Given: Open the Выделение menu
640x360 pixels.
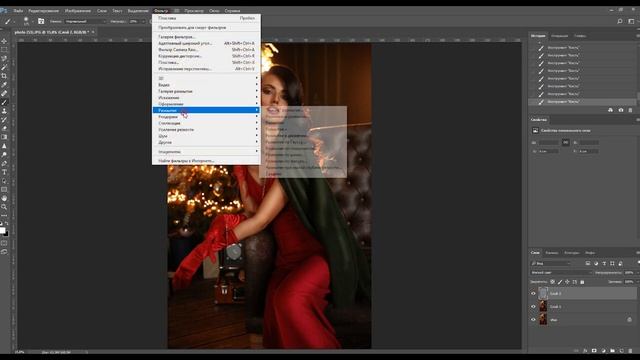Looking at the screenshot, I should click(x=138, y=11).
